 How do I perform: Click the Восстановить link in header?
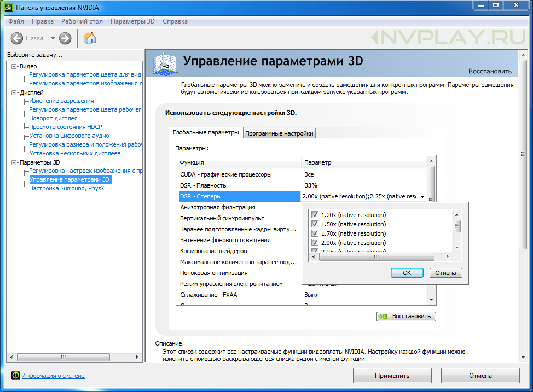[490, 71]
